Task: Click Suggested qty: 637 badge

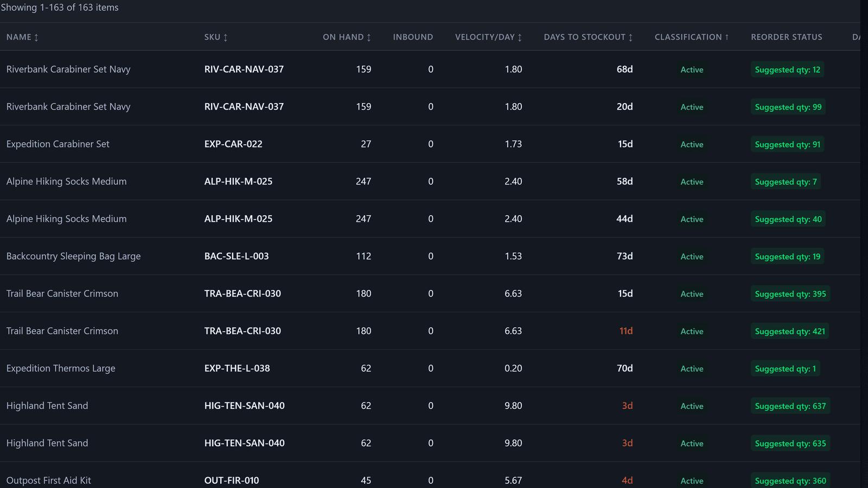Action: tap(790, 406)
